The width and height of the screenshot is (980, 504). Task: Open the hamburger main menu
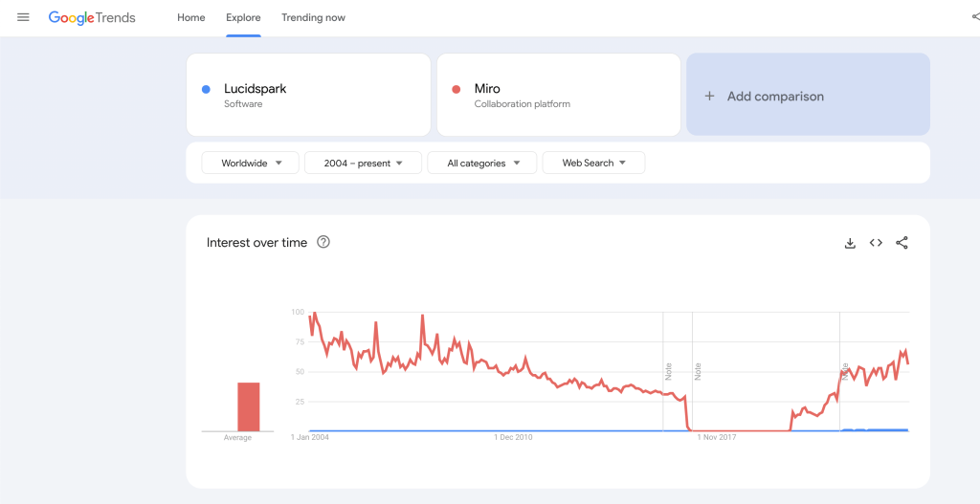click(23, 17)
